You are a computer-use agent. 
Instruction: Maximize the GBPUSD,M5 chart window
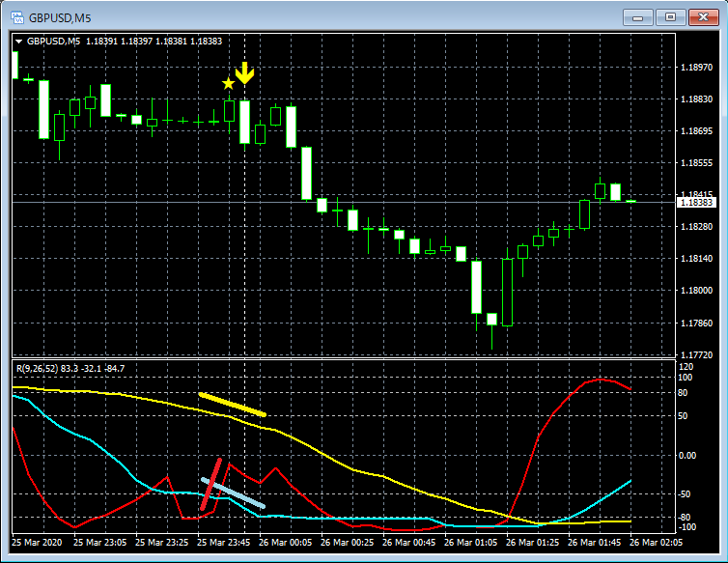point(670,17)
